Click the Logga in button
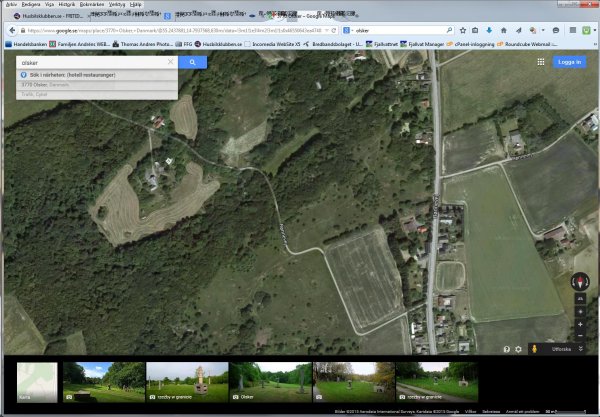This screenshot has height=417, width=600. coord(569,62)
